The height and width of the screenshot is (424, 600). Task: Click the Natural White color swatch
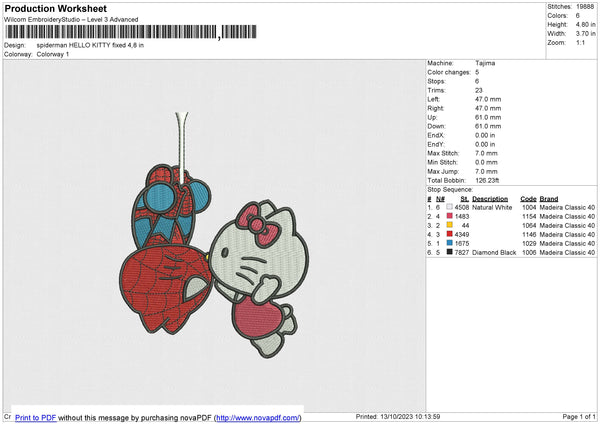[x=449, y=207]
